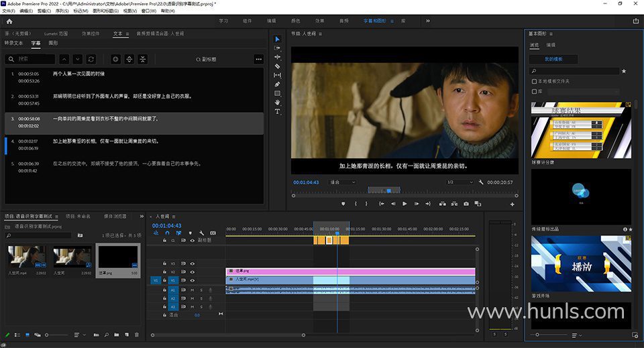
Task: Choose the Rectangle tool
Action: click(277, 93)
